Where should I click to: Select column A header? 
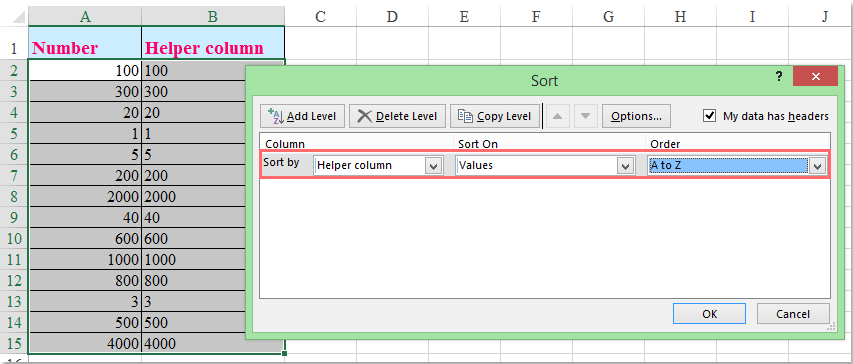pyautogui.click(x=85, y=17)
